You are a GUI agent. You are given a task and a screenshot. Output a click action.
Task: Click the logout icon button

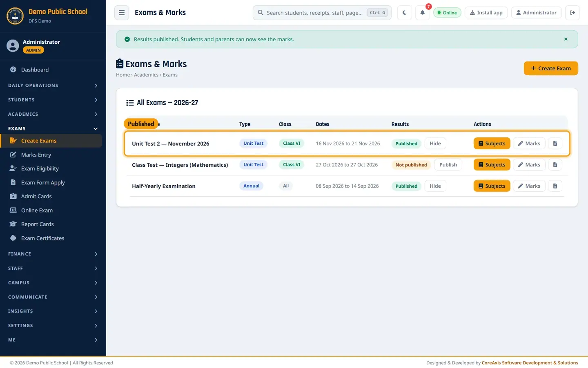[572, 13]
